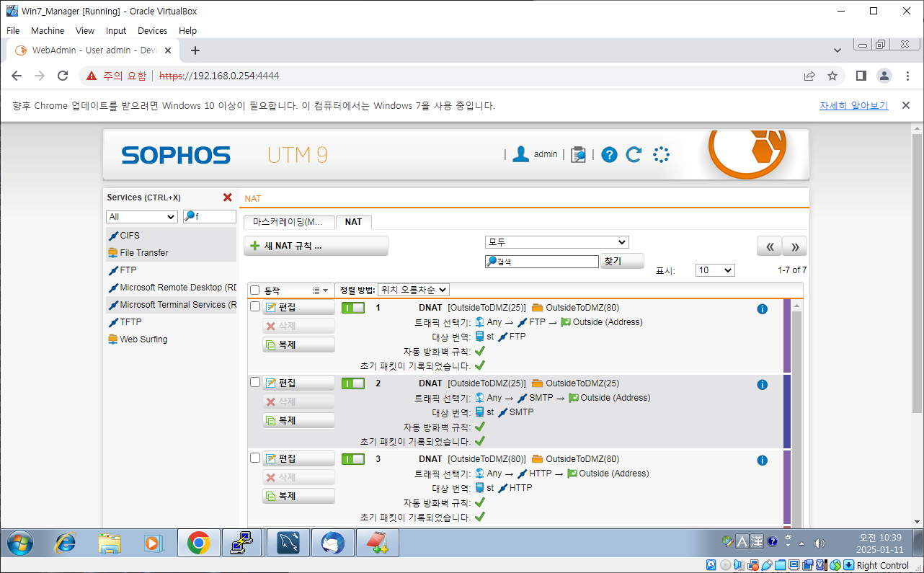Click the VirtualBox Right Control host key indicator

coord(882,565)
